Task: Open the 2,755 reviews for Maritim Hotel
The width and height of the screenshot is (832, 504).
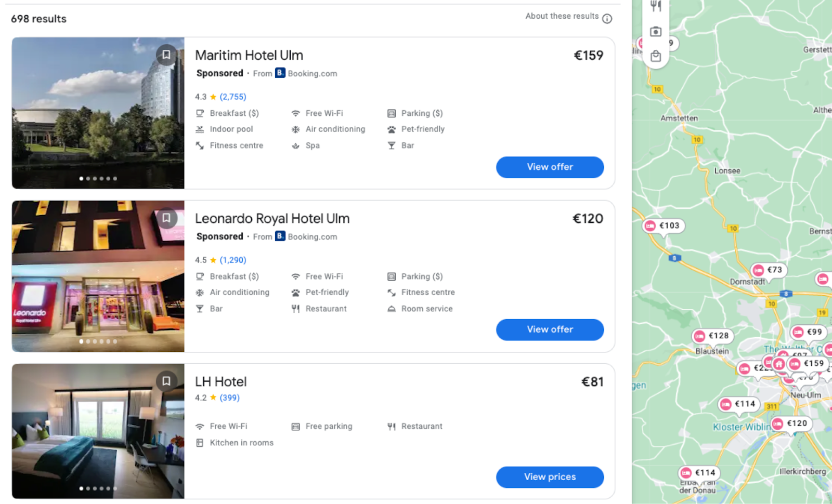Action: (233, 97)
